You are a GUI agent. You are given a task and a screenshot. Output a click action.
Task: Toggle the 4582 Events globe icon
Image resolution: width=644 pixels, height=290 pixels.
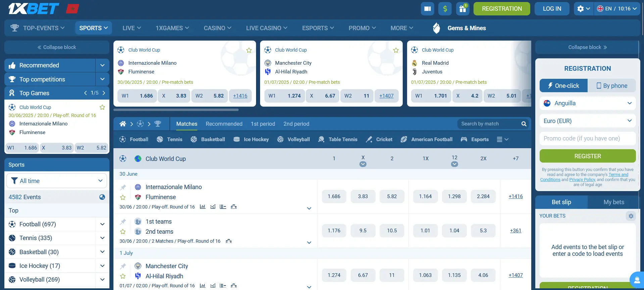click(x=102, y=197)
